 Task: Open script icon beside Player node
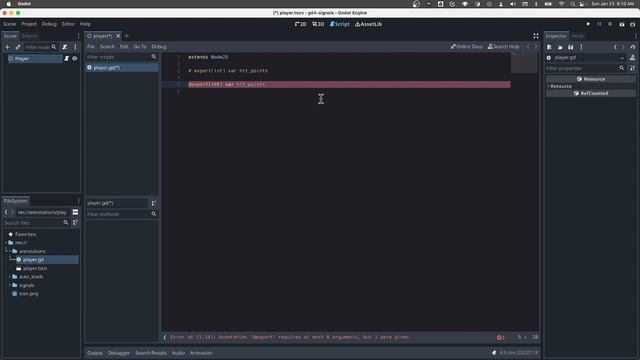[67, 59]
